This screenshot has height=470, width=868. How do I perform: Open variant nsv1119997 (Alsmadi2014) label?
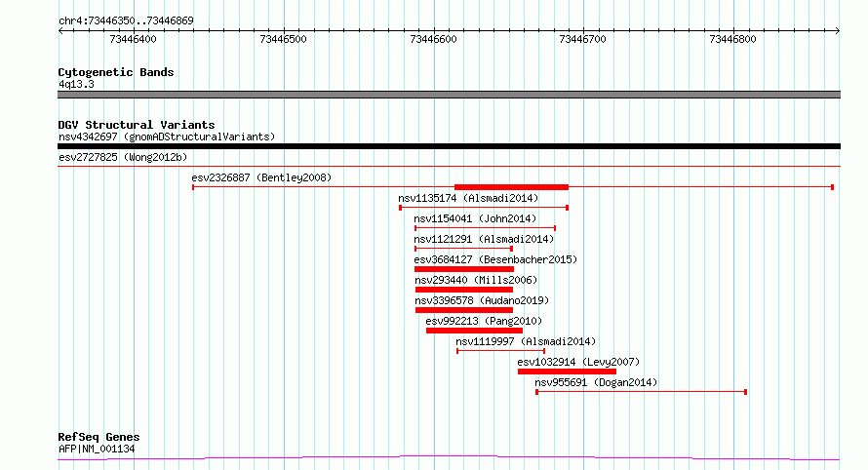526,341
